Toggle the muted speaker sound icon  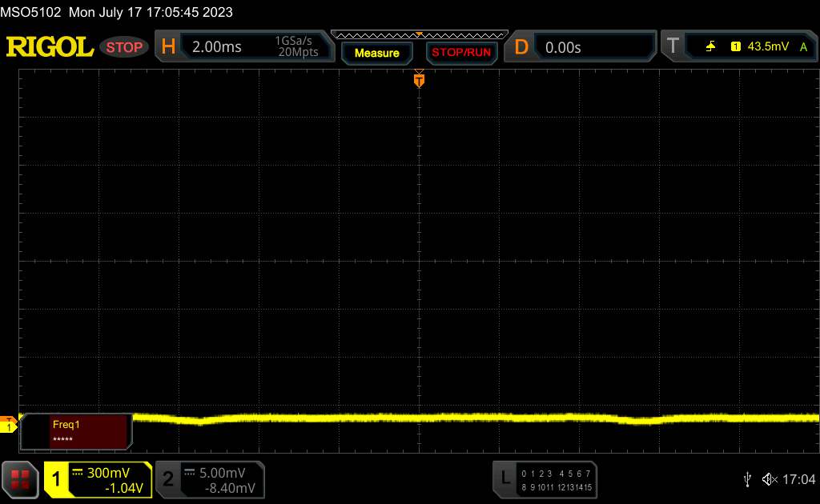[x=770, y=479]
